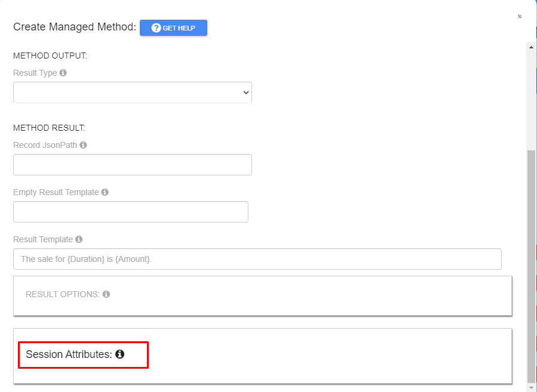Expand the Result Options section
This screenshot has height=392, width=537.
(63, 294)
